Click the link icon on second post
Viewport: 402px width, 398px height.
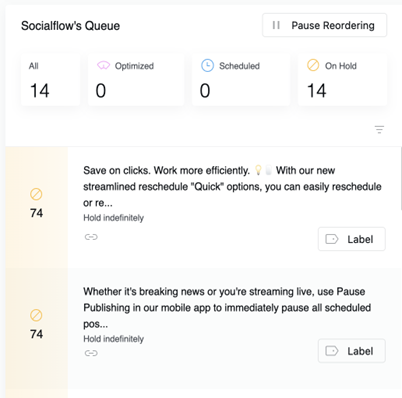click(91, 353)
